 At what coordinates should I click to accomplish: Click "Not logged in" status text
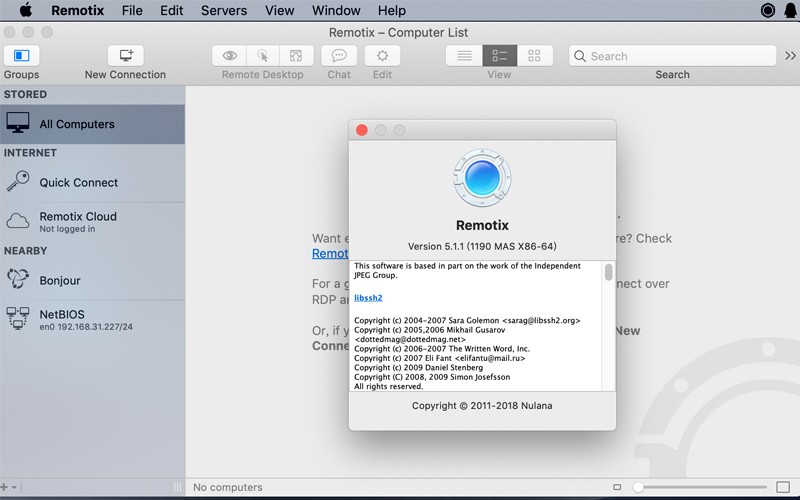tap(67, 229)
